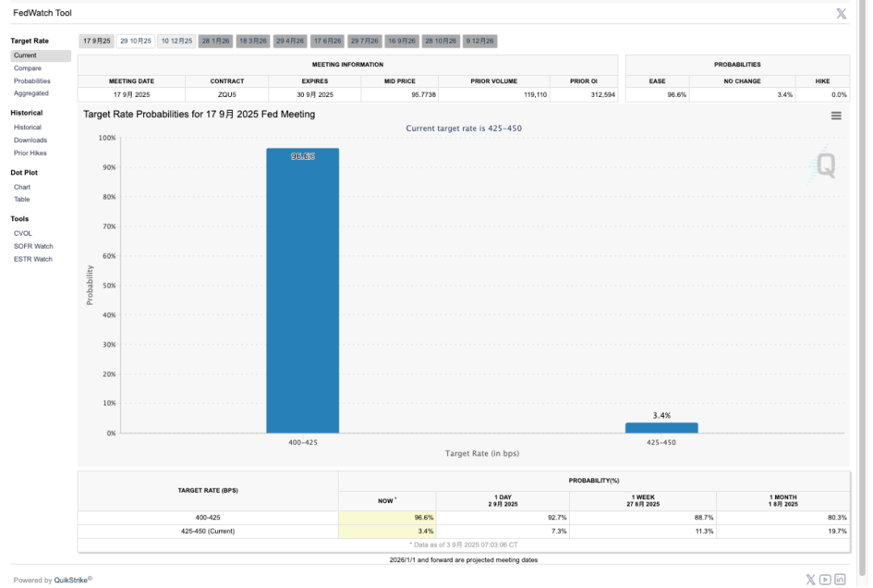Open the X social link in the footer
The image size is (873, 588).
[810, 580]
